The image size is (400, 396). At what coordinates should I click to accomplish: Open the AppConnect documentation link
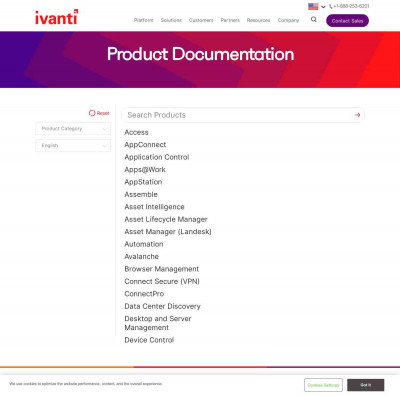point(145,145)
